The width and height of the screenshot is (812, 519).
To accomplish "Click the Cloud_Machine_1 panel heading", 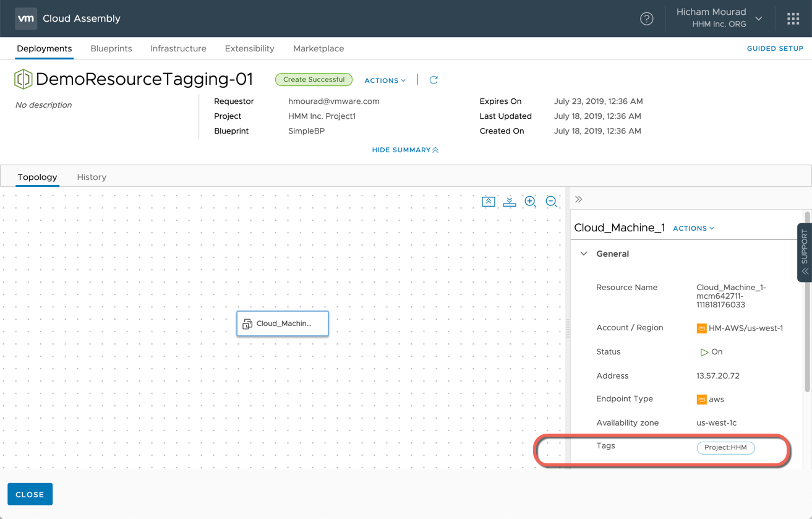I will 620,228.
